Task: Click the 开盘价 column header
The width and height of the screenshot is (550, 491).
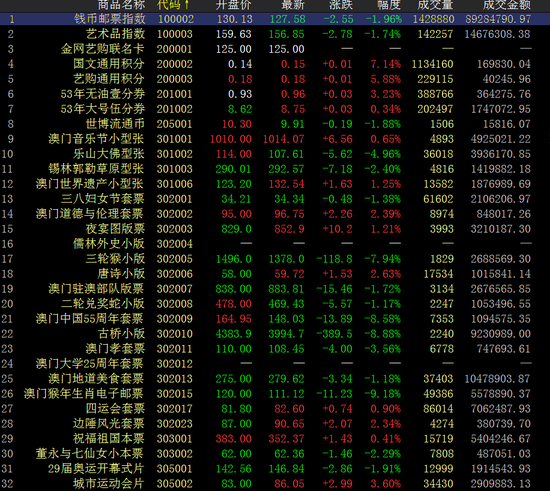Action: [234, 5]
